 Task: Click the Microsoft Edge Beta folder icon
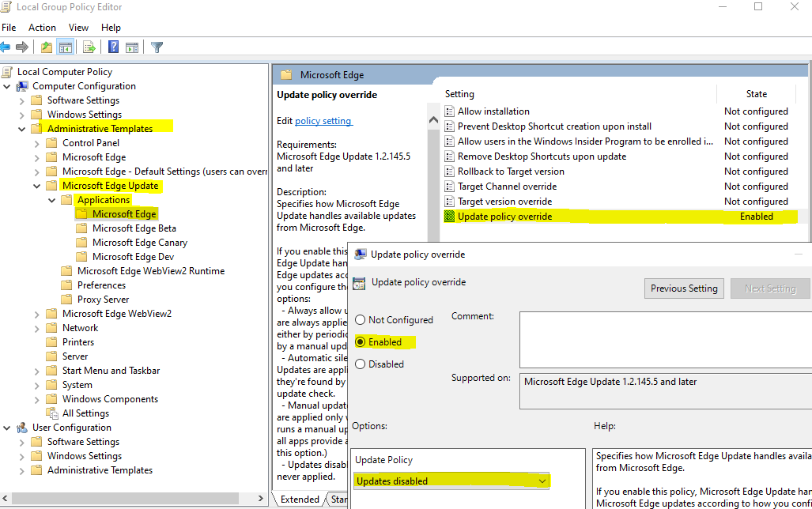tap(81, 228)
